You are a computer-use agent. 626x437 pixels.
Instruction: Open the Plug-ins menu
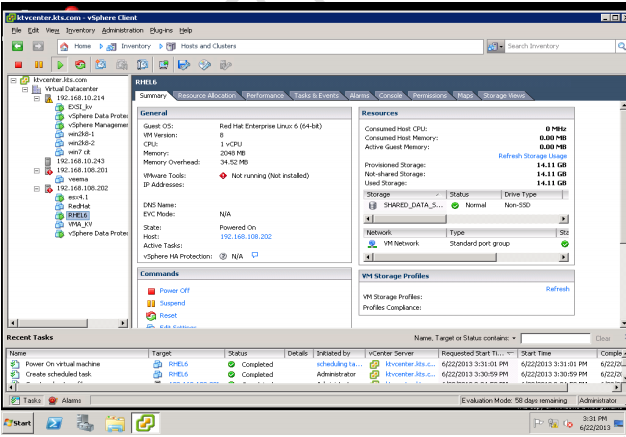click(161, 30)
